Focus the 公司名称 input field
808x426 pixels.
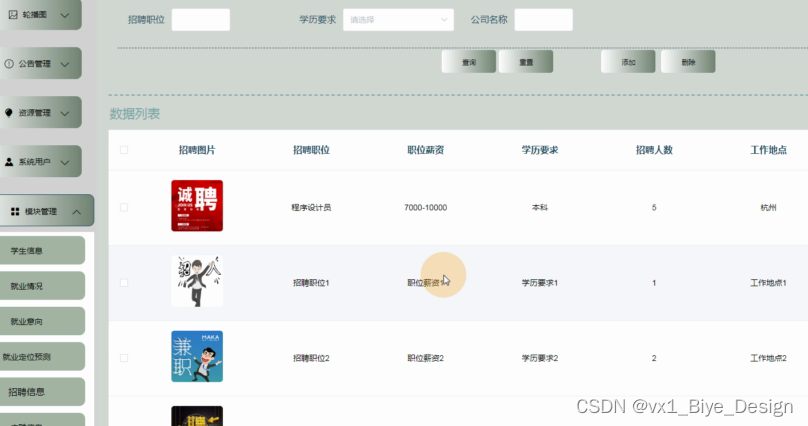point(544,20)
